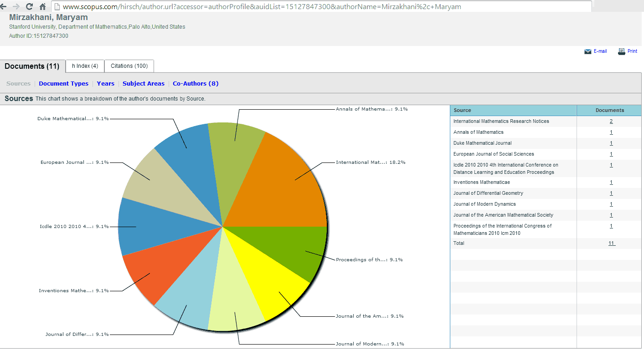Click the browser reload icon
Viewport: 644px width, 350px height.
pos(29,6)
